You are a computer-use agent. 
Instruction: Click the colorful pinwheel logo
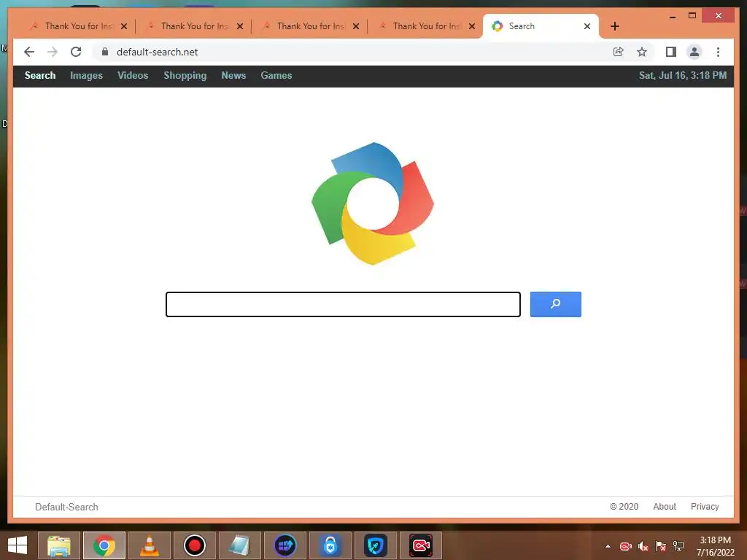pos(373,203)
